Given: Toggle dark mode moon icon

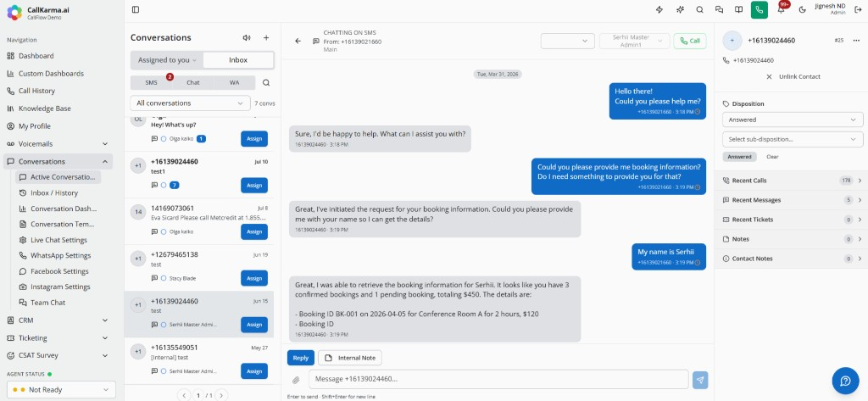Looking at the screenshot, I should click(x=802, y=9).
